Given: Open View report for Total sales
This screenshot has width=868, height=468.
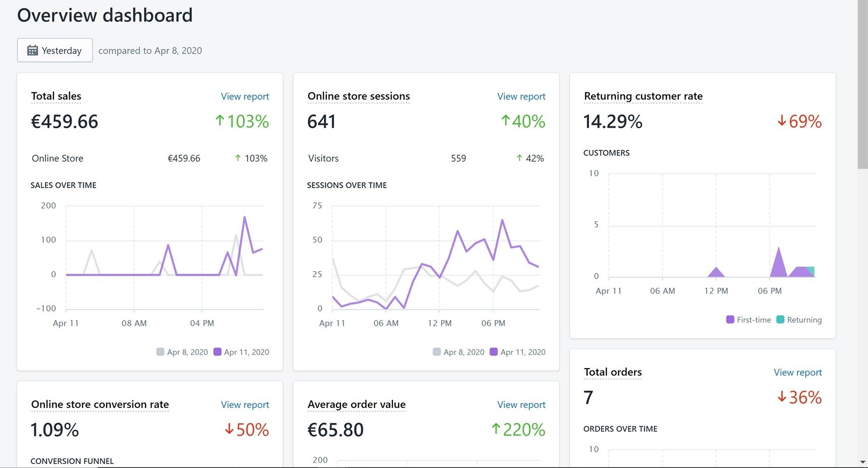Looking at the screenshot, I should [x=245, y=96].
